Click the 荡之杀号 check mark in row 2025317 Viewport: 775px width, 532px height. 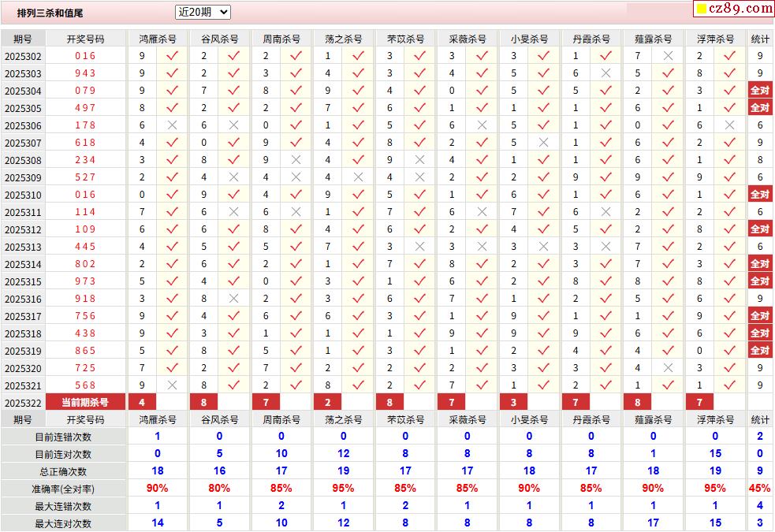coord(359,315)
